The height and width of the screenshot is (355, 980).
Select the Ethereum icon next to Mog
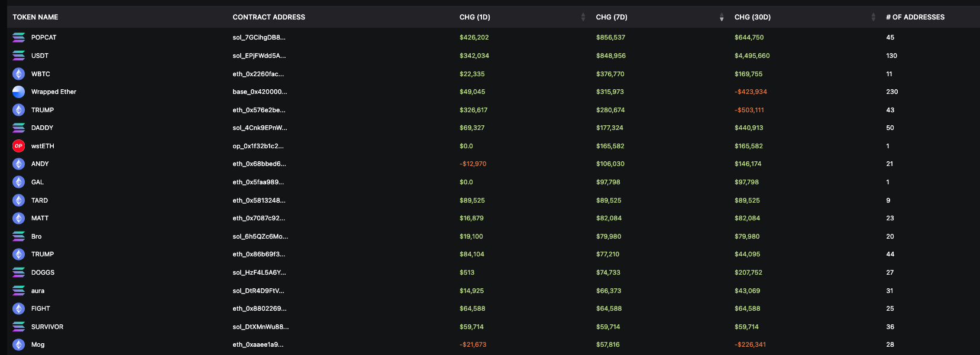19,344
